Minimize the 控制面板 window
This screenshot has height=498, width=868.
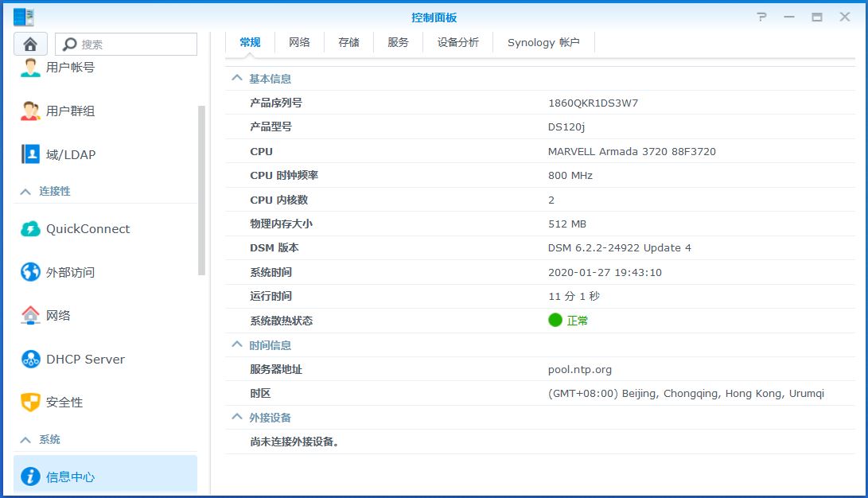click(x=789, y=18)
